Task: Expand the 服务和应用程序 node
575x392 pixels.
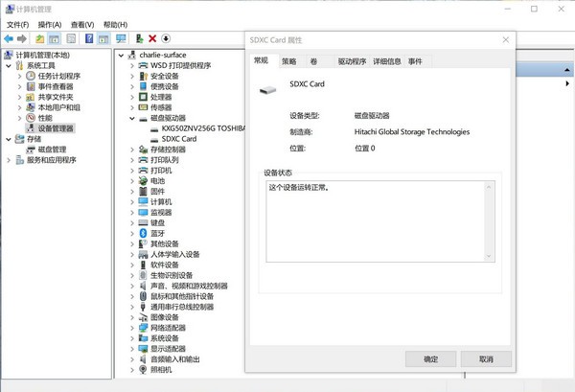Action: tap(9, 160)
